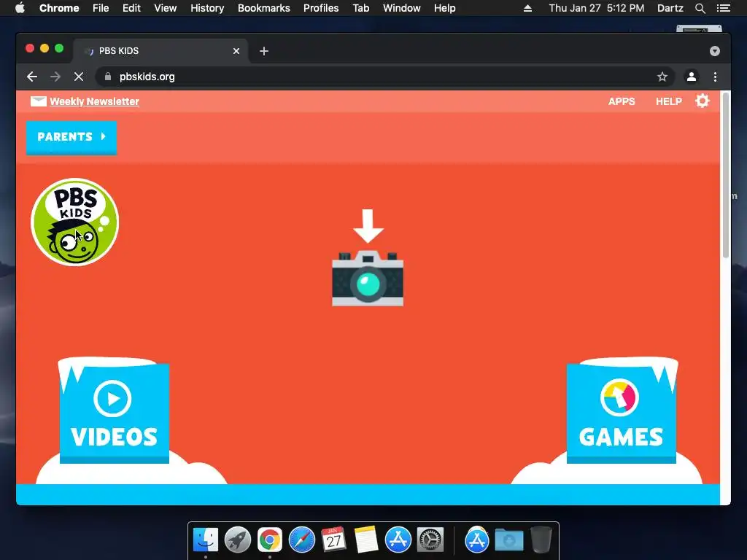
Task: Open System Preferences from the Dock
Action: [430, 540]
